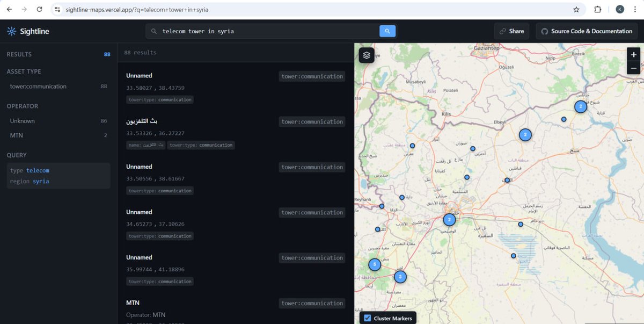Zoom out with the map minus icon
The height and width of the screenshot is (324, 644).
tap(633, 68)
